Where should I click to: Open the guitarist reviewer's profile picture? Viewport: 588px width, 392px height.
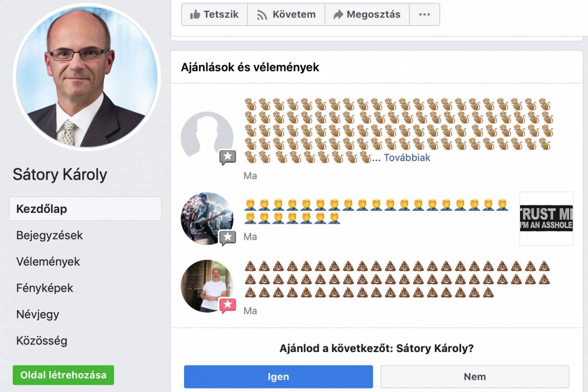pos(207,219)
